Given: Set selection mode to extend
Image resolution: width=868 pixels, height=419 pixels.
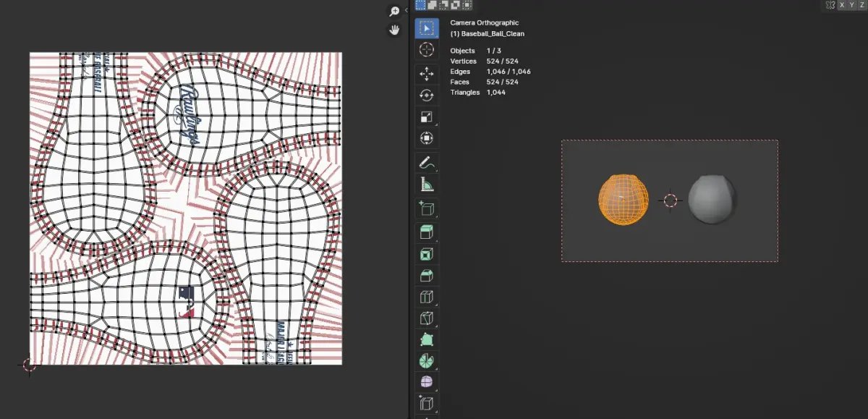Looking at the screenshot, I should pyautogui.click(x=432, y=5).
